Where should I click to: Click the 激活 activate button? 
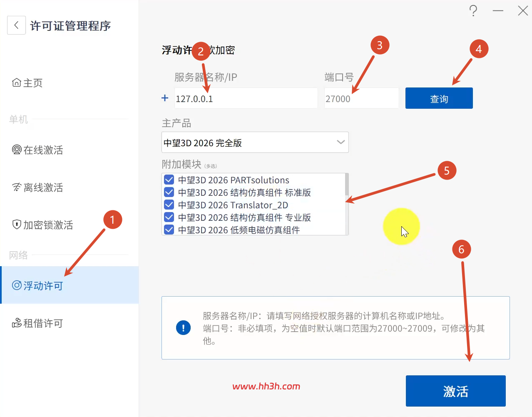pos(456,391)
